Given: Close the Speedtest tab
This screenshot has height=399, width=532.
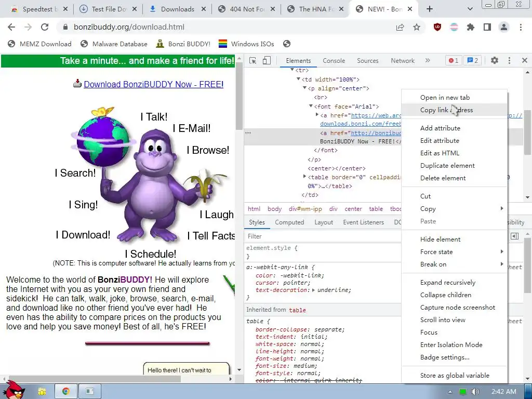Looking at the screenshot, I should (65, 9).
